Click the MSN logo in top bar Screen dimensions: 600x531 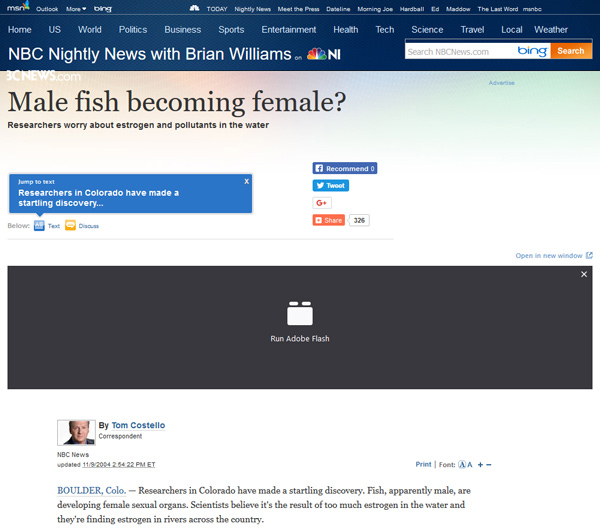(x=18, y=8)
